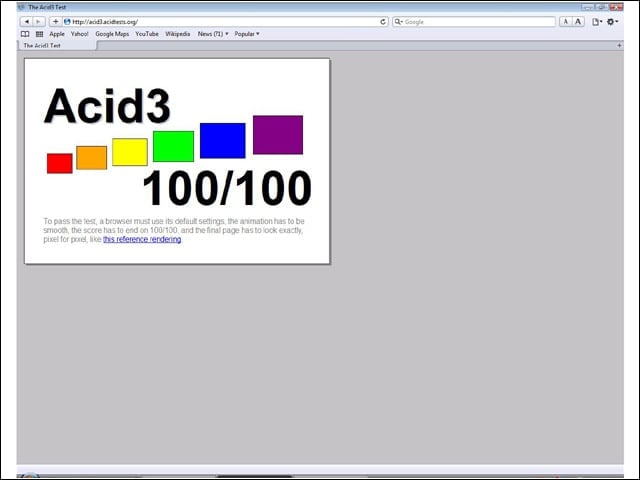Click the blue square
The height and width of the screenshot is (480, 640).
(x=223, y=140)
